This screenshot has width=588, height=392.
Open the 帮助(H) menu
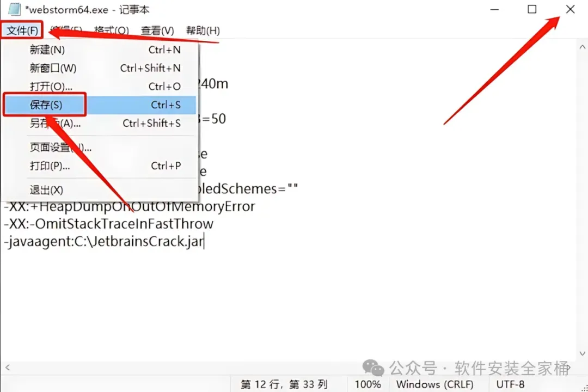(x=203, y=30)
